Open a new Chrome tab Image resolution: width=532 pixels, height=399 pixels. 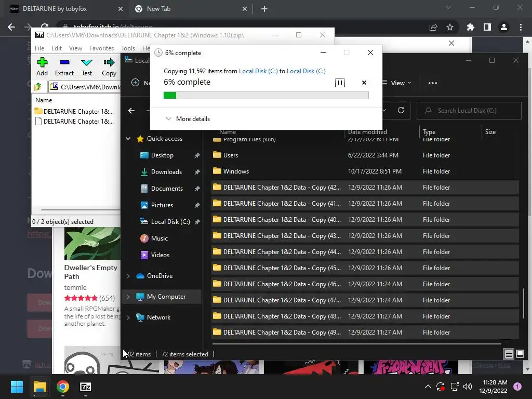[264, 9]
